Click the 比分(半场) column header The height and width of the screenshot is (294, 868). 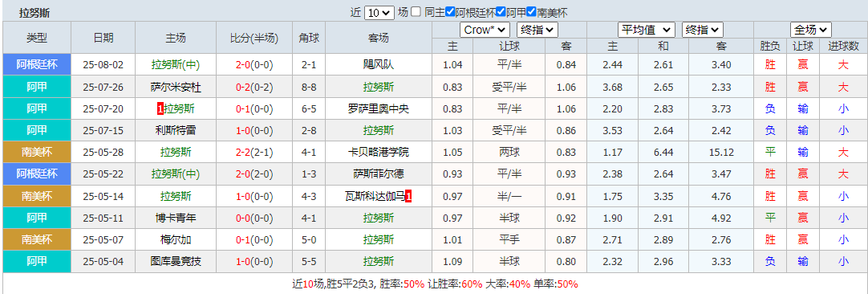click(254, 38)
